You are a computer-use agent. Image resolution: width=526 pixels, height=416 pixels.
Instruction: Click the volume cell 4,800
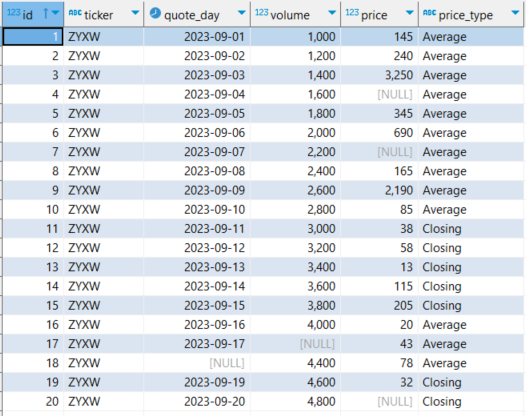coord(295,402)
